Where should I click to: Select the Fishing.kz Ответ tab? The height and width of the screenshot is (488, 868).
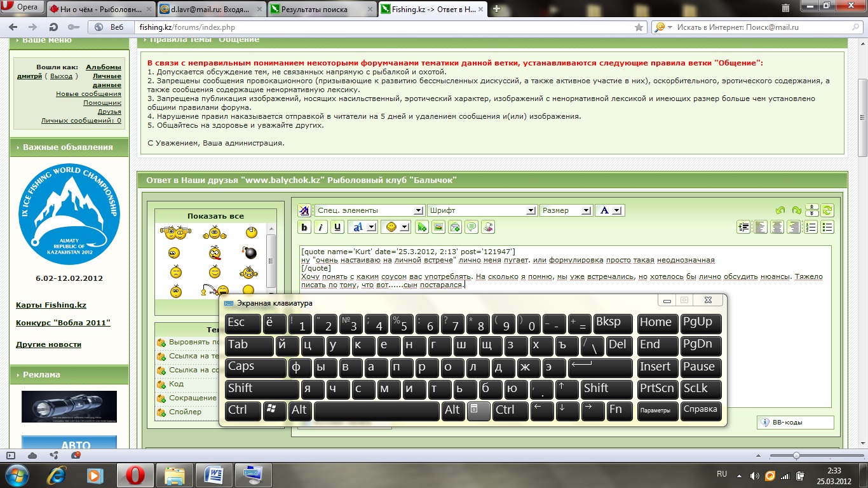(x=433, y=10)
